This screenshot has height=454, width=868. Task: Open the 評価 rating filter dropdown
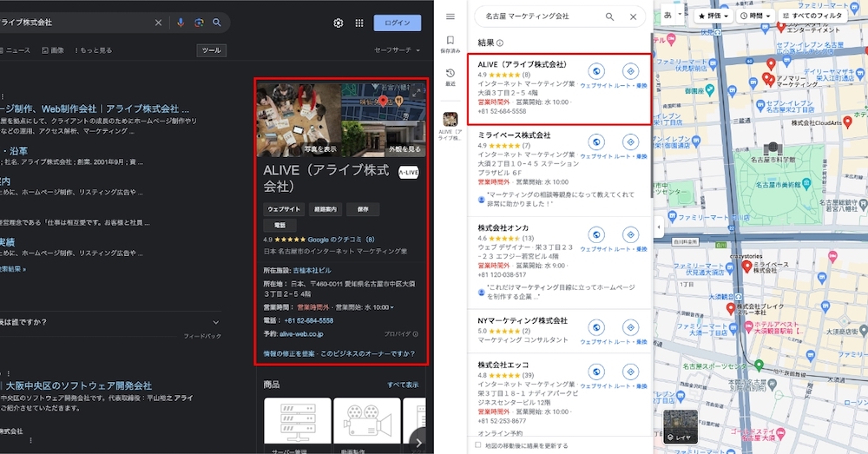tap(714, 16)
